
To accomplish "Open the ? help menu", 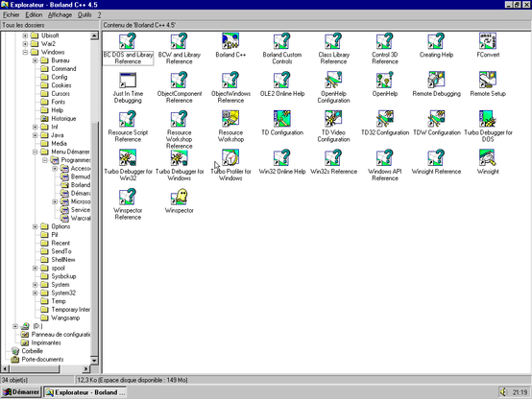I will pos(99,15).
